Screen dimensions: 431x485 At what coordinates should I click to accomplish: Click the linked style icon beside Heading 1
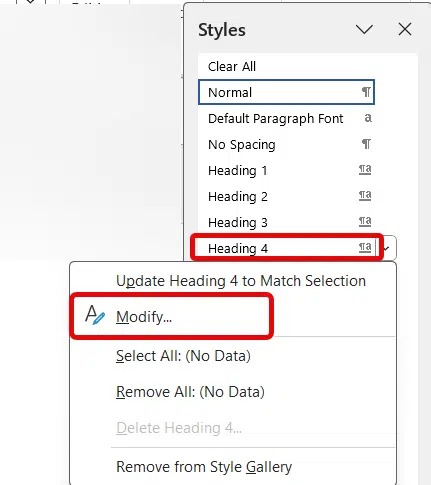365,170
